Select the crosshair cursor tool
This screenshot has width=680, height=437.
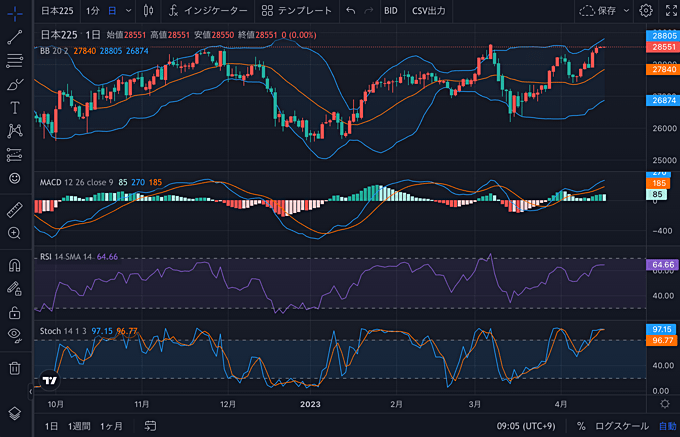point(15,13)
